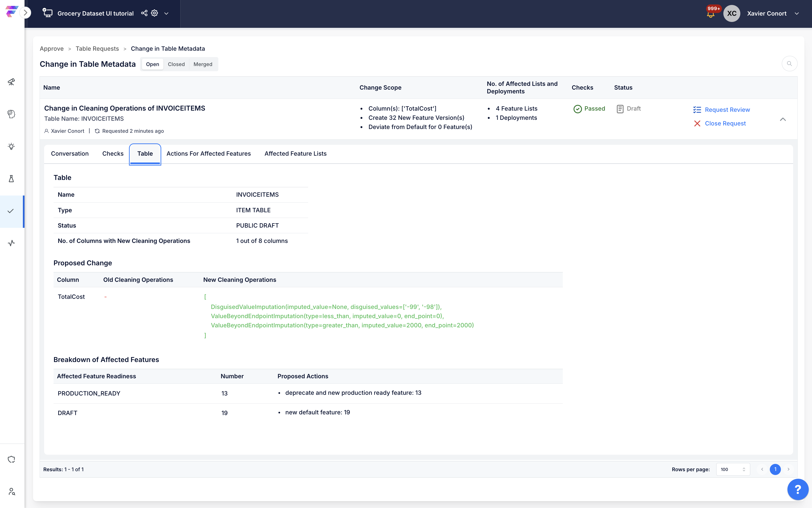
Task: Select the Open request filter
Action: [153, 64]
